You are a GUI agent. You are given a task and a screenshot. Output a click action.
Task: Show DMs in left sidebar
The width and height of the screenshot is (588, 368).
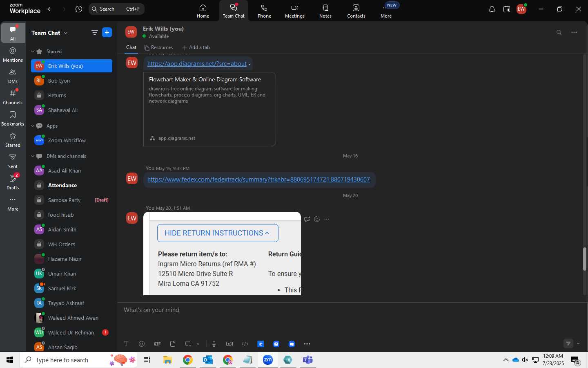pos(13,76)
